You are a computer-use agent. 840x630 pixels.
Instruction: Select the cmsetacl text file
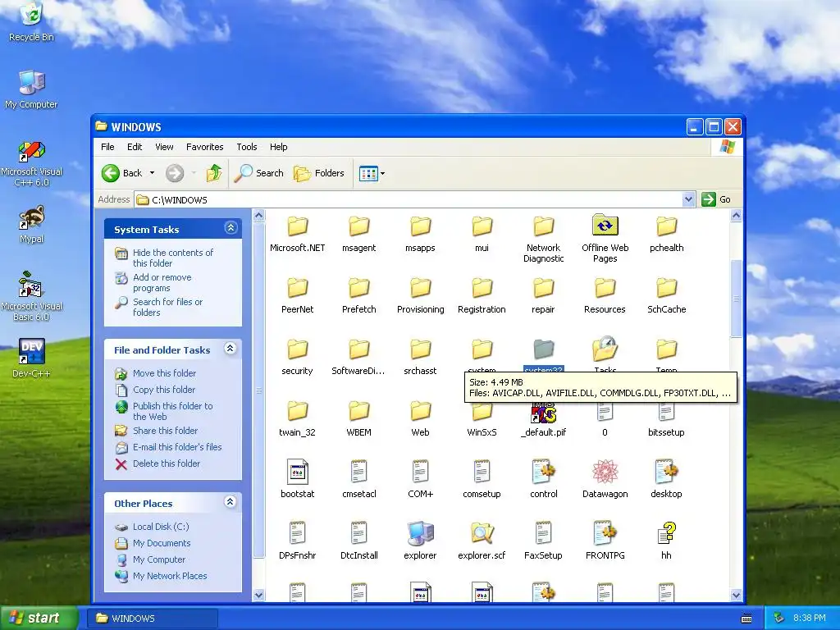359,479
